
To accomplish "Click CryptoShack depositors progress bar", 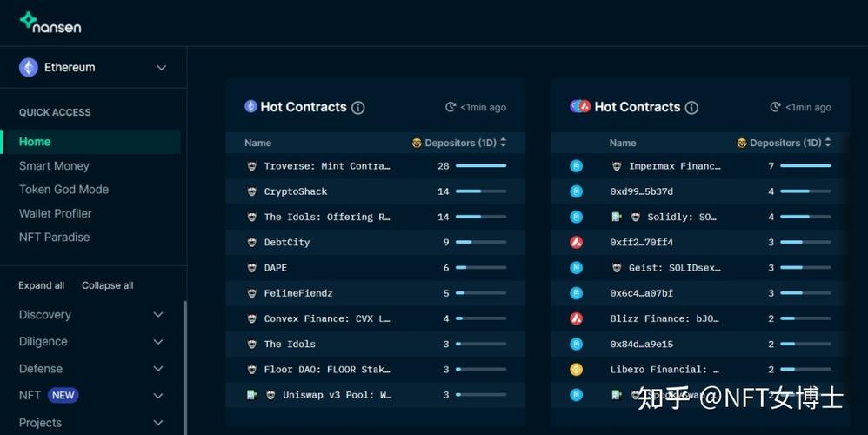I will [480, 191].
